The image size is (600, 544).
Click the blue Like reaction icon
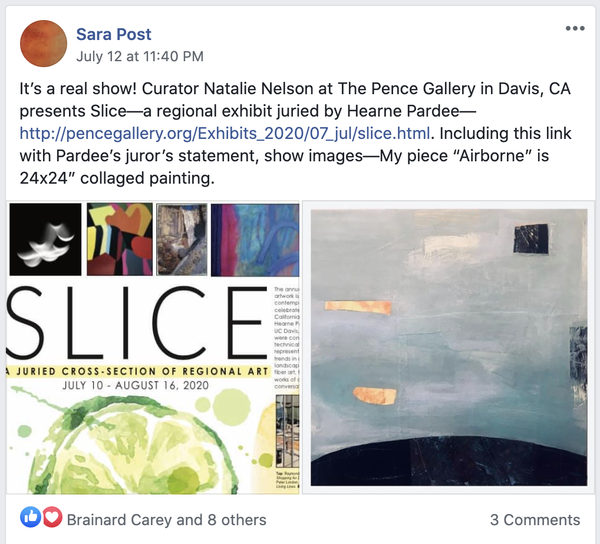(29, 520)
